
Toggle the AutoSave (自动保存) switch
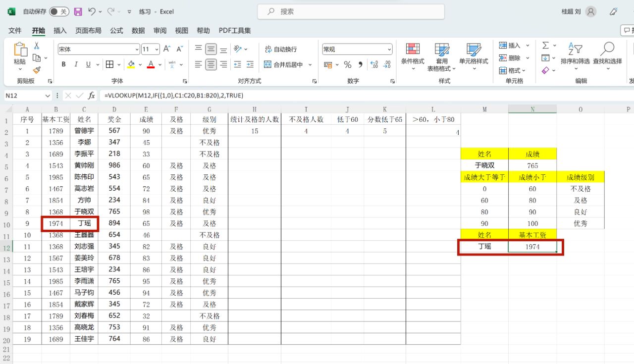59,11
